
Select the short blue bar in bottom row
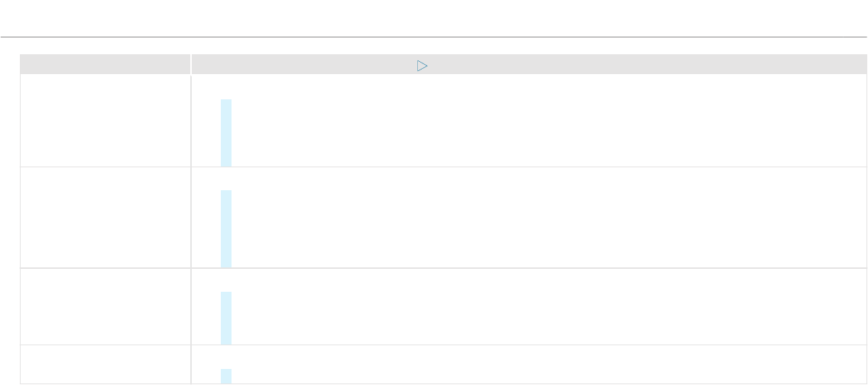click(x=226, y=376)
